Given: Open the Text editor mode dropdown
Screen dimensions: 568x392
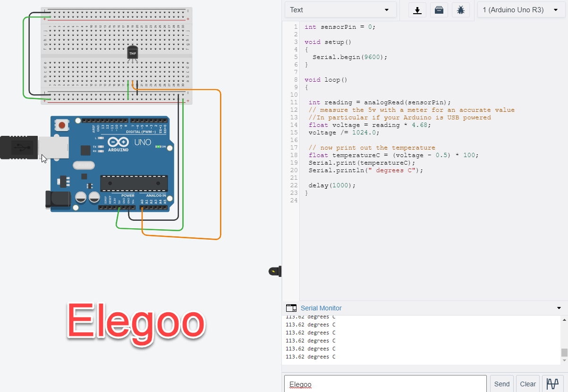Looking at the screenshot, I should [x=340, y=10].
